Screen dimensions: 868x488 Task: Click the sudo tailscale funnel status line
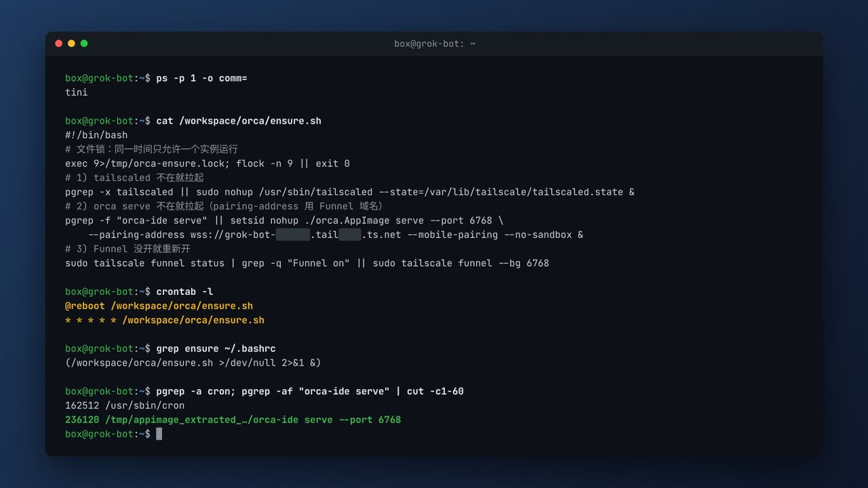[x=307, y=263]
